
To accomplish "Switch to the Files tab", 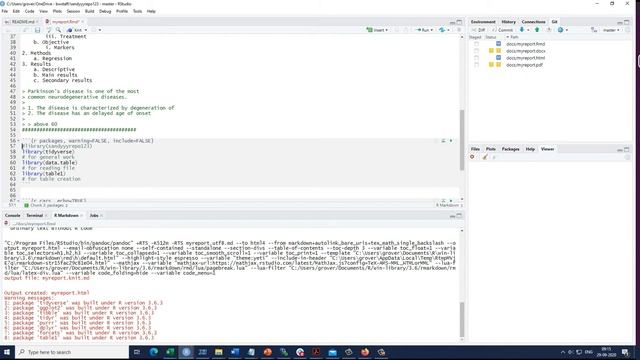I will pyautogui.click(x=476, y=149).
